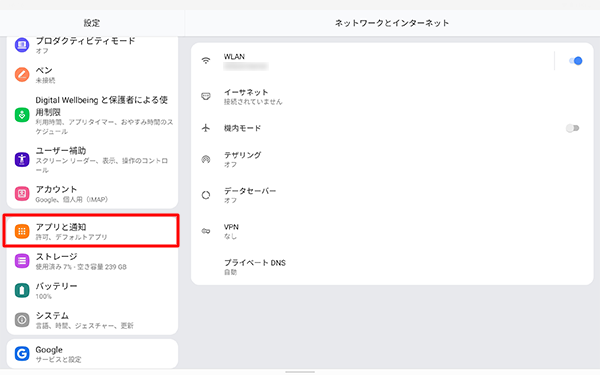
Task: Open the プロダクティビティモード settings icon
Action: (22, 45)
